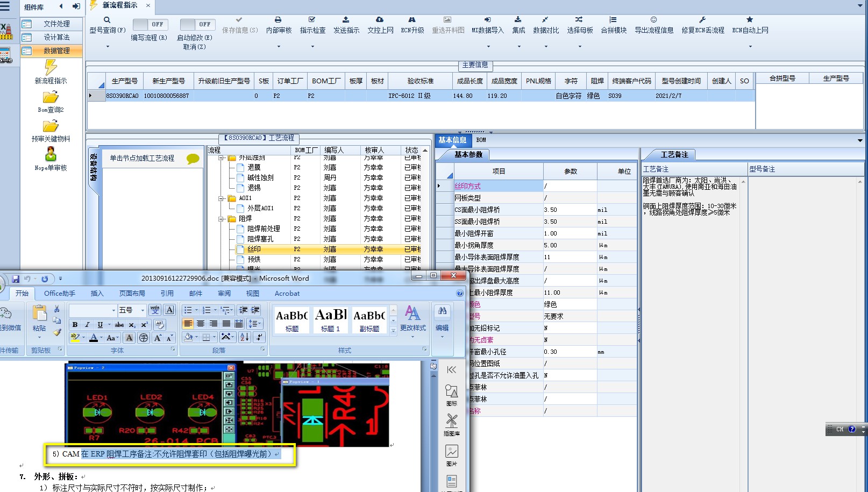Apply the 副标题 style in Word
The height and width of the screenshot is (492, 868).
[369, 319]
